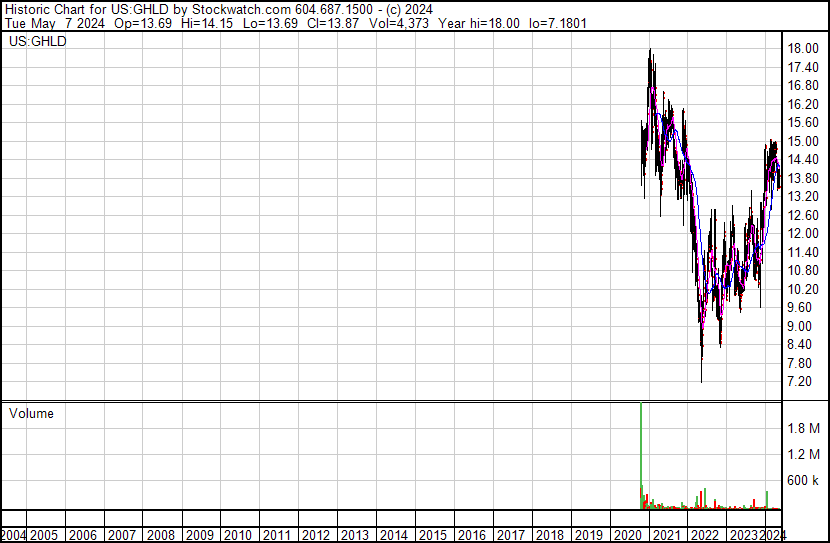
Task: Click the 600 k volume axis label
Action: 803,480
